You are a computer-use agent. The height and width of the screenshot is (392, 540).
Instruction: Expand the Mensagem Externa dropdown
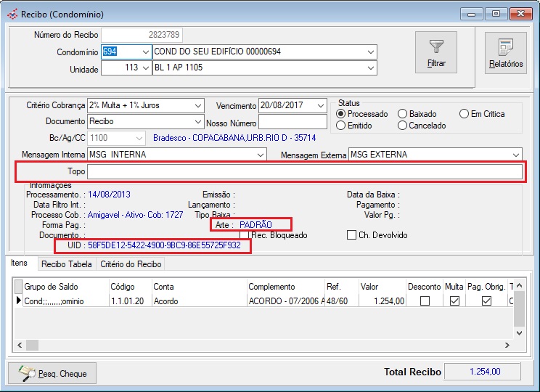click(x=516, y=155)
